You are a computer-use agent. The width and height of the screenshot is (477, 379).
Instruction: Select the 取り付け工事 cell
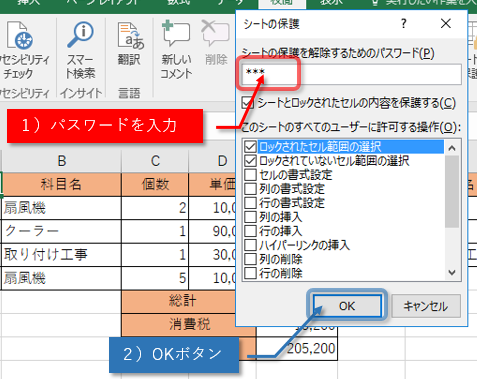pyautogui.click(x=61, y=255)
